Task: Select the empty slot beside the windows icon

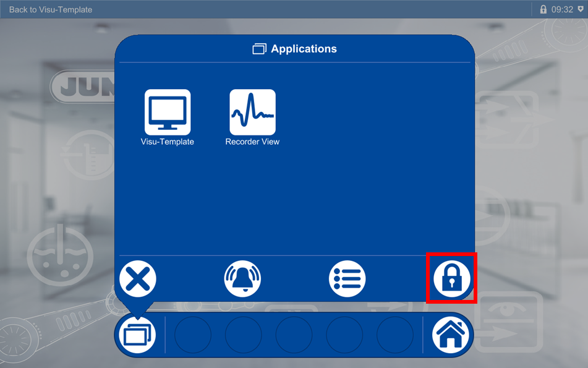Action: pos(193,335)
